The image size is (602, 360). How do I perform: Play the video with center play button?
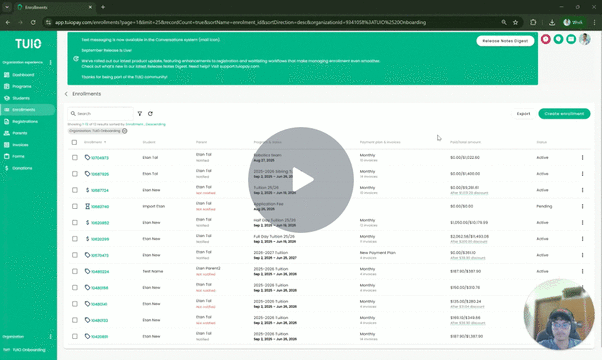coord(301,180)
